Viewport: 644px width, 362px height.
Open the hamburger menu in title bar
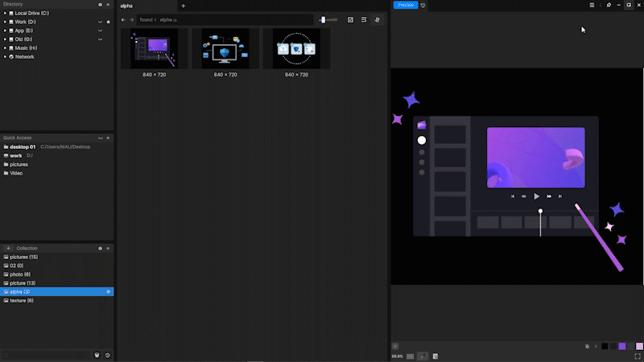coord(592,5)
